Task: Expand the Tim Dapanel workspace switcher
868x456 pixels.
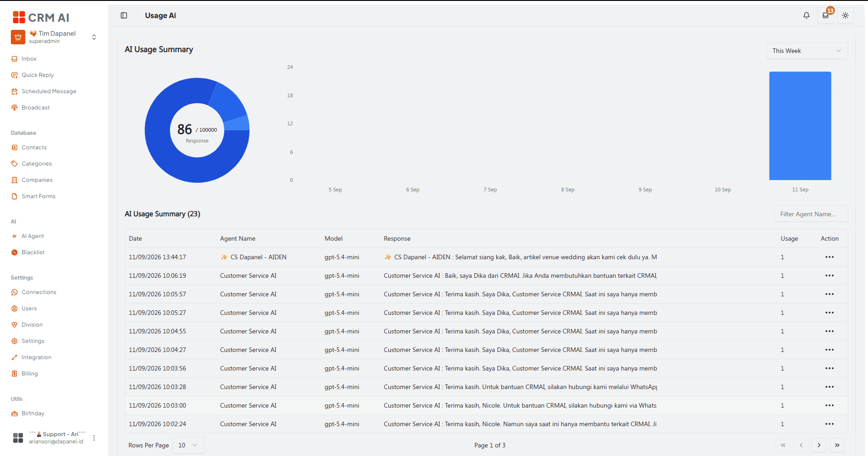Action: (x=94, y=37)
